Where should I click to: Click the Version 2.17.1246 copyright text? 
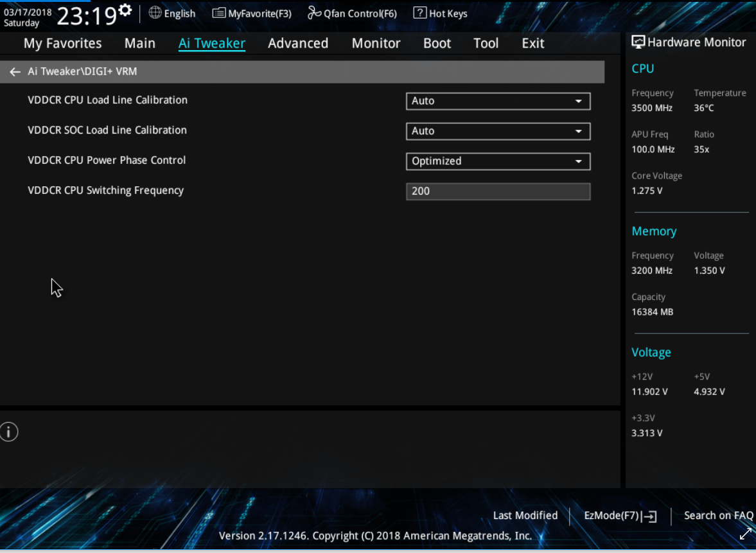[x=376, y=536]
